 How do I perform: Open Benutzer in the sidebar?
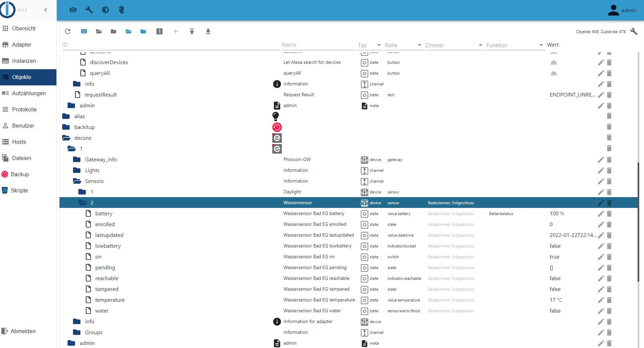click(x=28, y=126)
